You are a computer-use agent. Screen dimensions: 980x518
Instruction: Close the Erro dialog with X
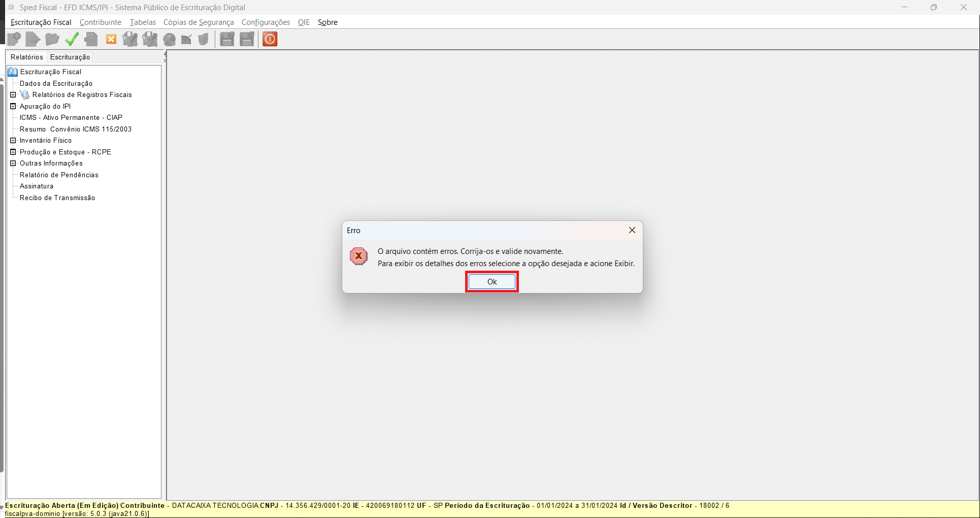pyautogui.click(x=632, y=231)
